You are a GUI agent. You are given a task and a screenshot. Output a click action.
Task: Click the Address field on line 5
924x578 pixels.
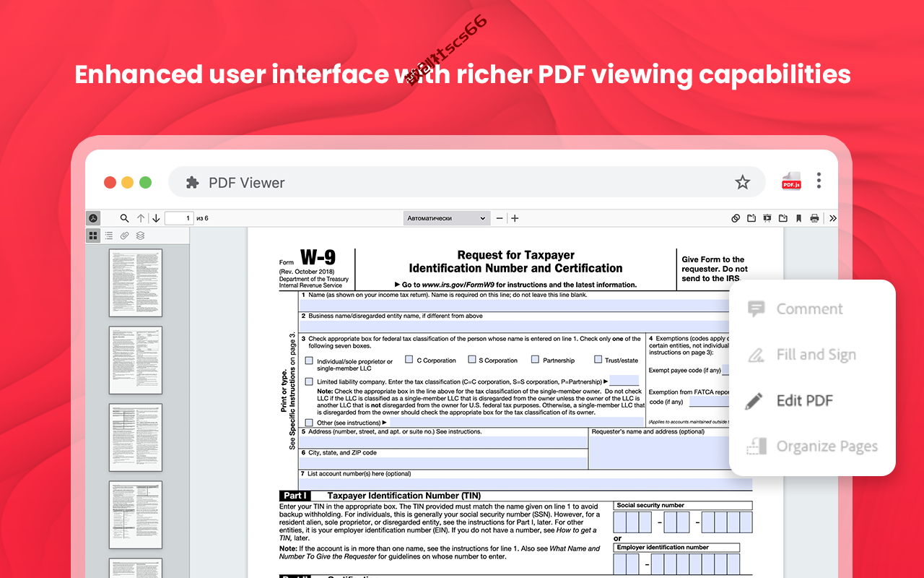click(444, 441)
